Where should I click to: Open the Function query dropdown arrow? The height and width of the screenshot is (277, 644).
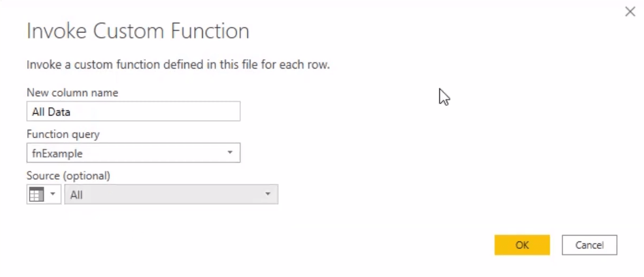(x=230, y=153)
